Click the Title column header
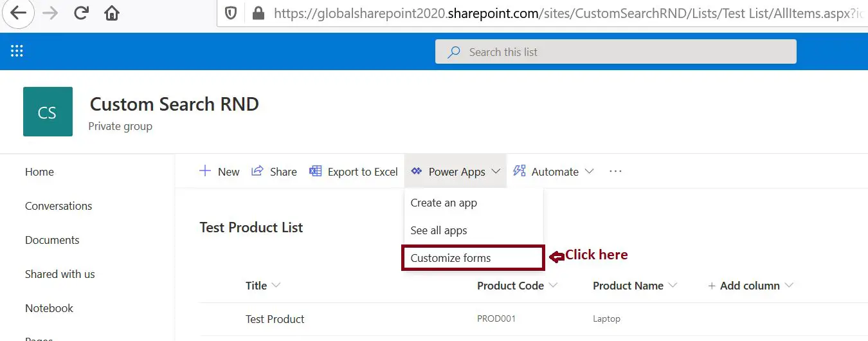The height and width of the screenshot is (341, 868). point(256,286)
